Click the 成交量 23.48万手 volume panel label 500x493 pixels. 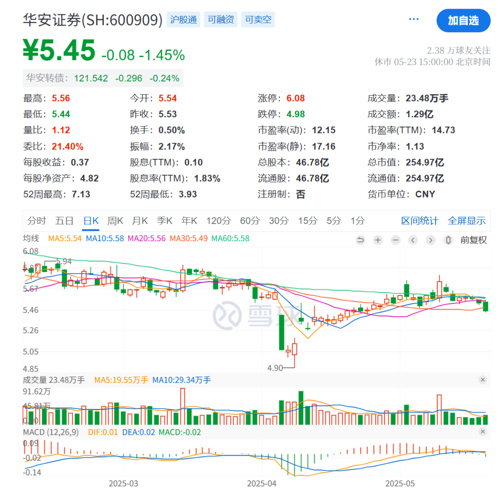click(x=54, y=380)
